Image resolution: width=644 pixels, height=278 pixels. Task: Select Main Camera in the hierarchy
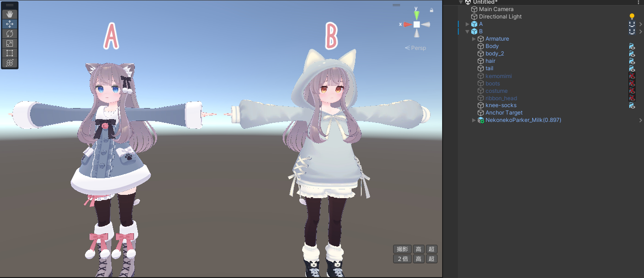point(496,9)
